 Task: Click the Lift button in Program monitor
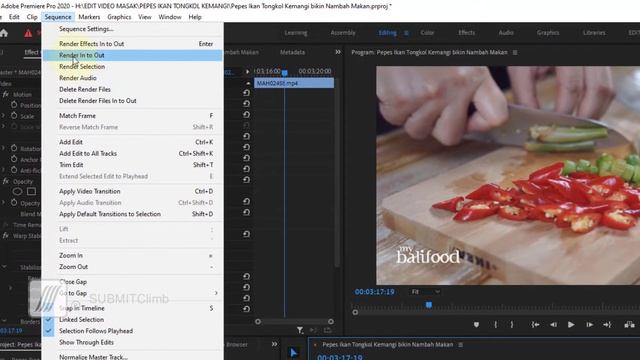click(629, 324)
